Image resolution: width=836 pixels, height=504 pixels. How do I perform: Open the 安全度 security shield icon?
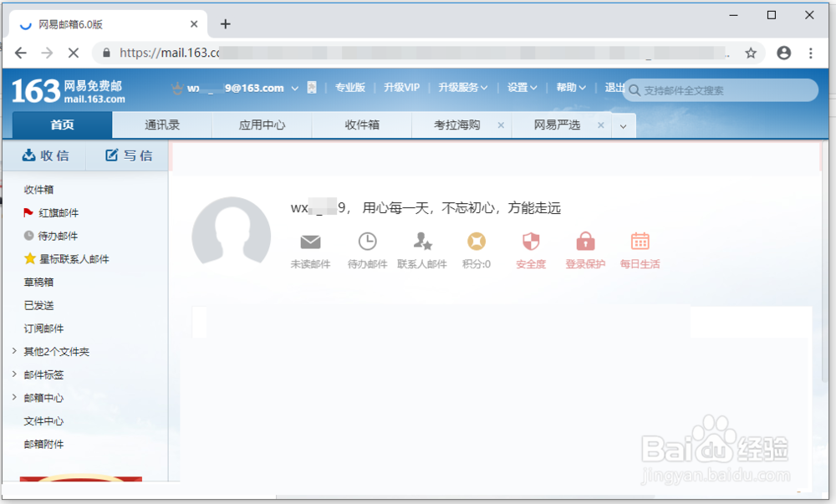(x=531, y=242)
